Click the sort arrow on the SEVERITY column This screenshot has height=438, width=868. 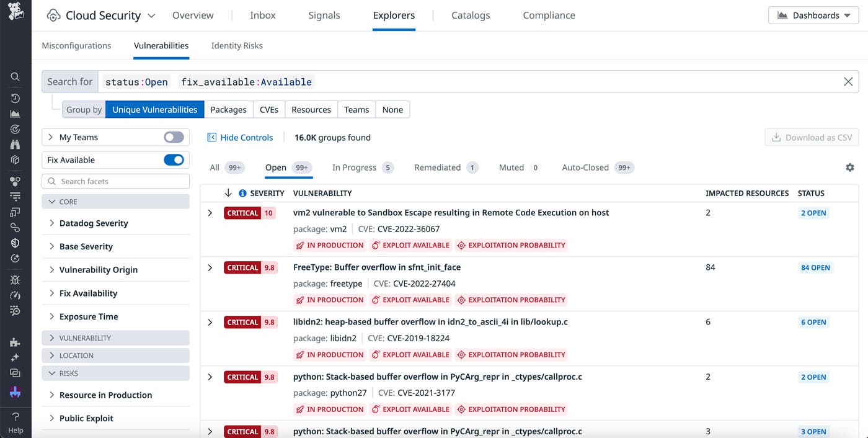(x=228, y=193)
